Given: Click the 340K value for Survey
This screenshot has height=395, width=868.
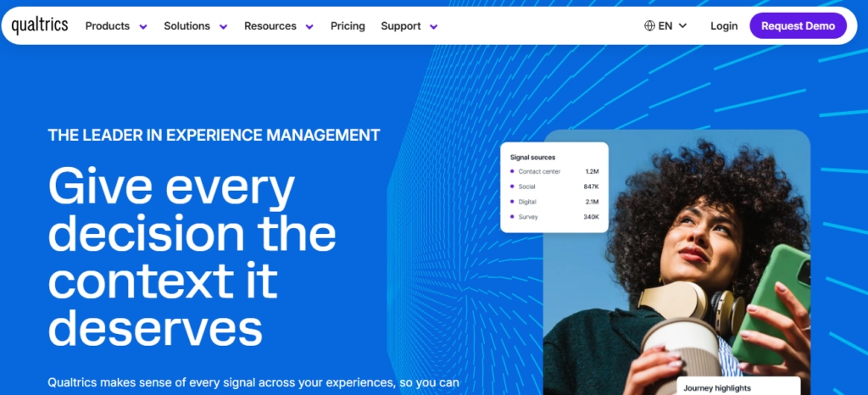Looking at the screenshot, I should [x=591, y=217].
